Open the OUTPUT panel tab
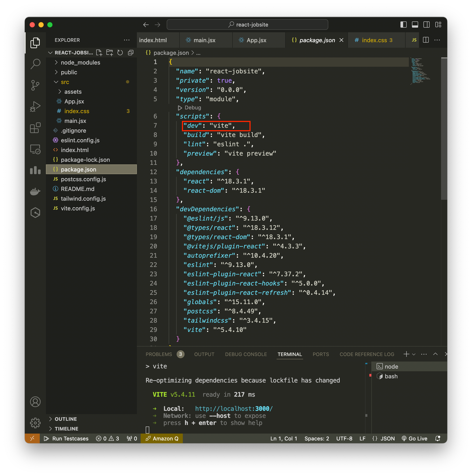This screenshot has width=472, height=476. (204, 354)
